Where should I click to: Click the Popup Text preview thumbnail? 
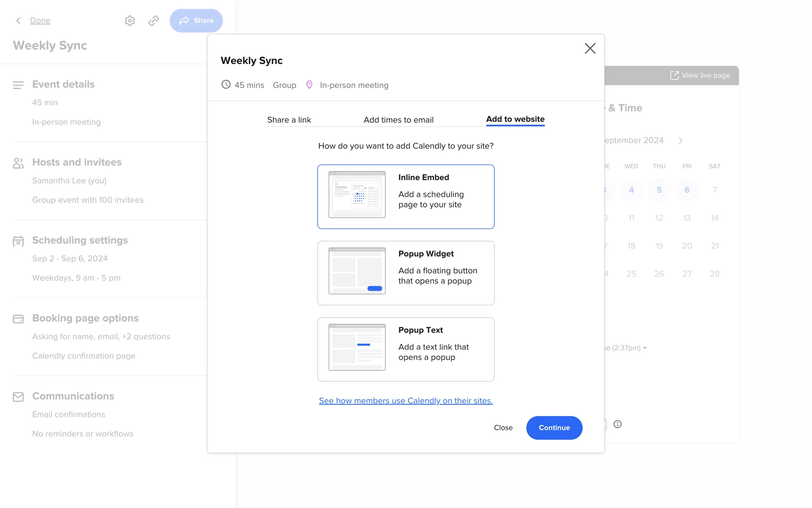[x=357, y=347]
